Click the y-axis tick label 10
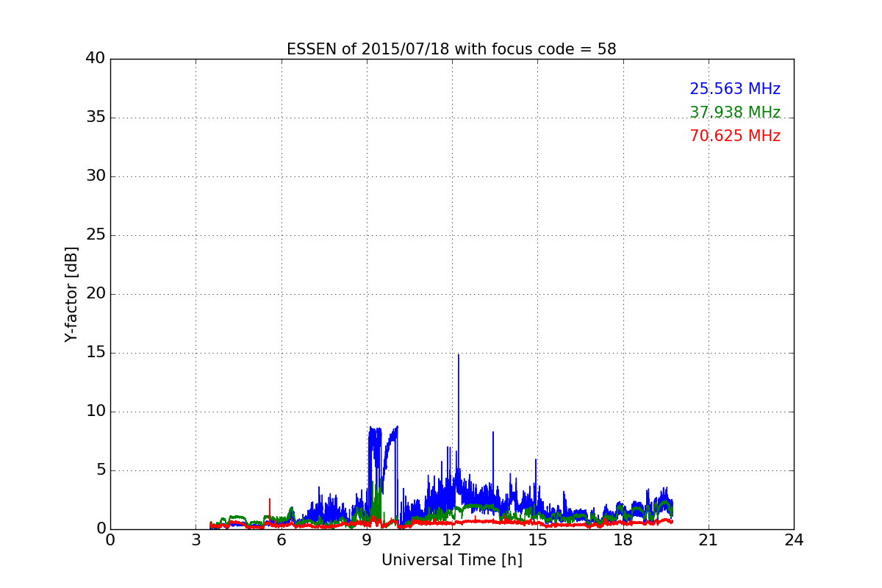This screenshot has width=882, height=588. pyautogui.click(x=95, y=412)
